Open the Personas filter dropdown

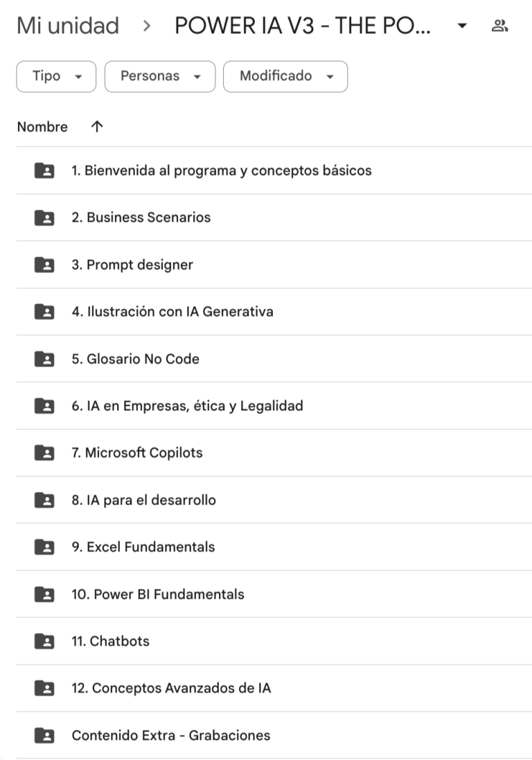click(159, 76)
